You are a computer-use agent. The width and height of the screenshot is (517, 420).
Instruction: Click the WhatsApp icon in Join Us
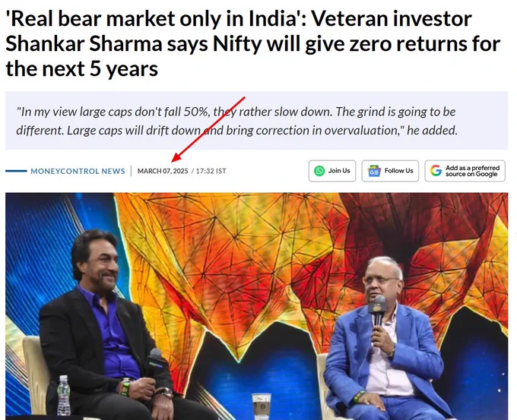tap(319, 171)
